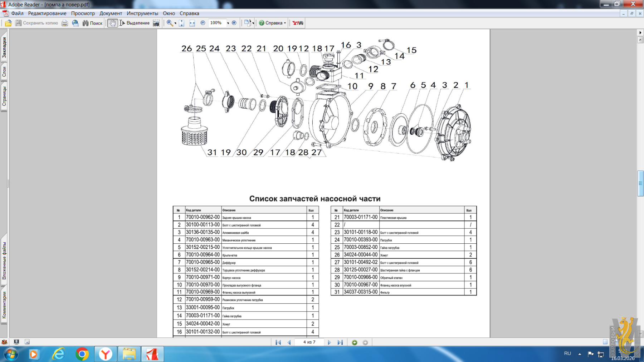Screen dimensions: 644x362
Task: Click the Справка toolbar button
Action: click(x=271, y=23)
